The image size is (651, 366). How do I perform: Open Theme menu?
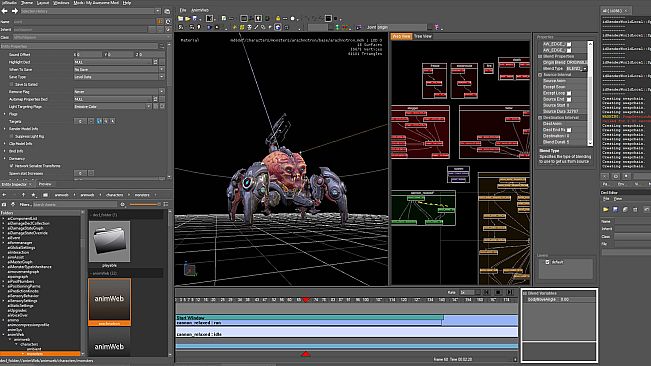[x=27, y=2]
